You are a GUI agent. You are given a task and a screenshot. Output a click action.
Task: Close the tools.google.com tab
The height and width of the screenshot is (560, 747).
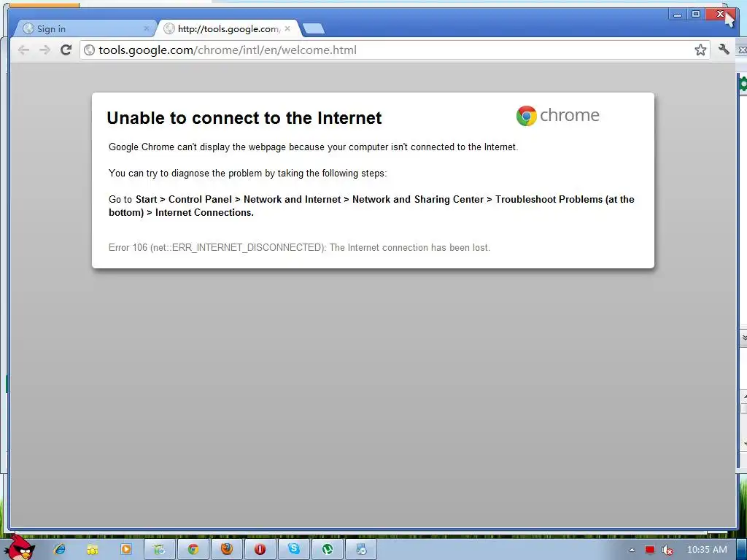pos(287,28)
